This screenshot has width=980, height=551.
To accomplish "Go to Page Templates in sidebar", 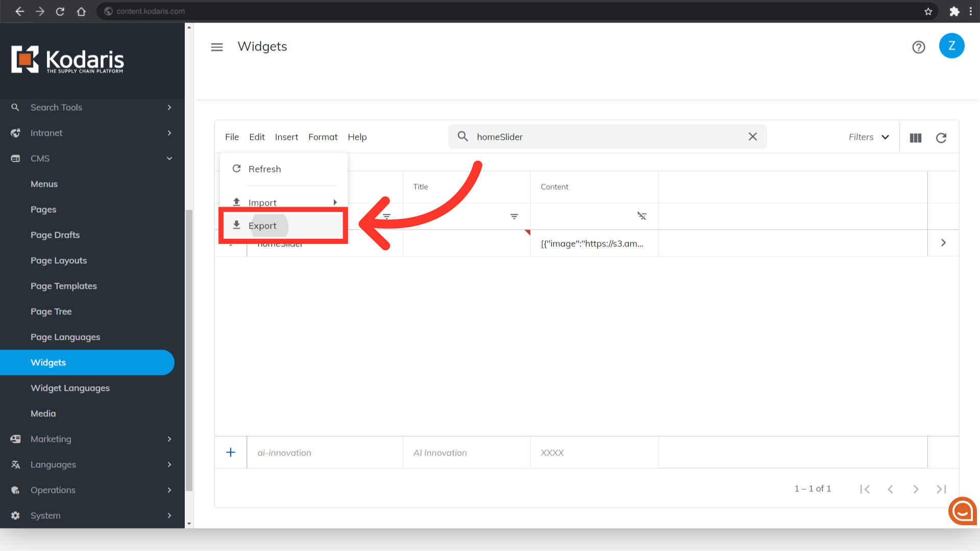I will click(x=64, y=286).
